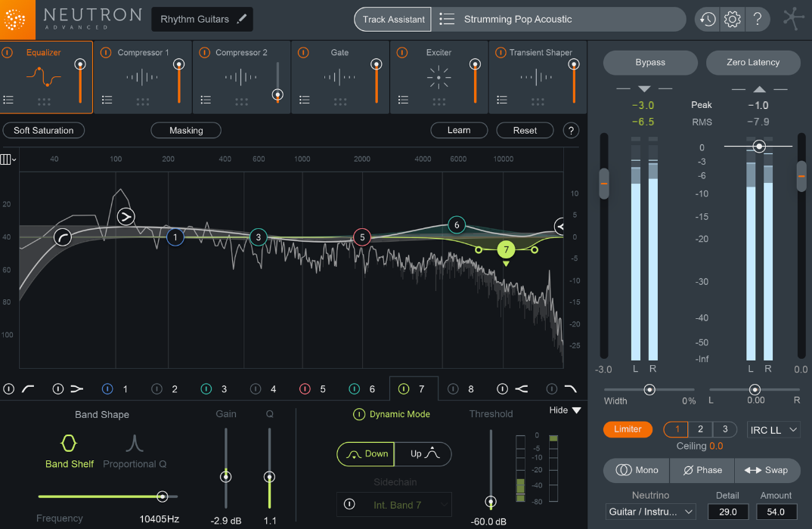The width and height of the screenshot is (812, 529).
Task: Select the low shelf node on curve
Action: 126,216
